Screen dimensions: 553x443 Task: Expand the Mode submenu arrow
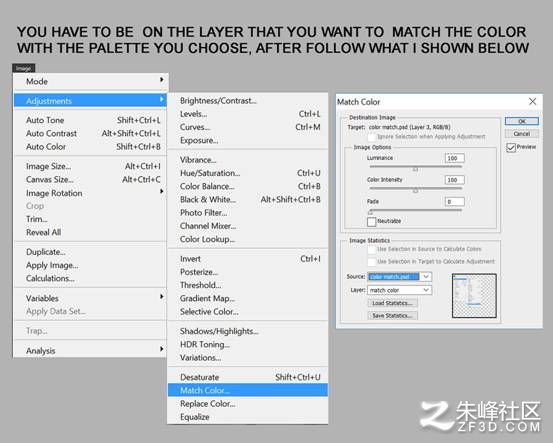(x=162, y=80)
